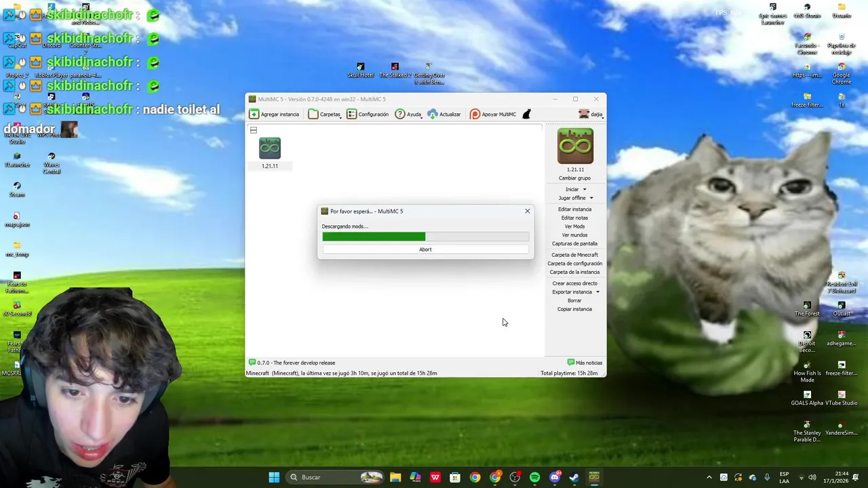868x488 pixels.
Task: Open Discord from the taskbar
Action: [x=555, y=477]
